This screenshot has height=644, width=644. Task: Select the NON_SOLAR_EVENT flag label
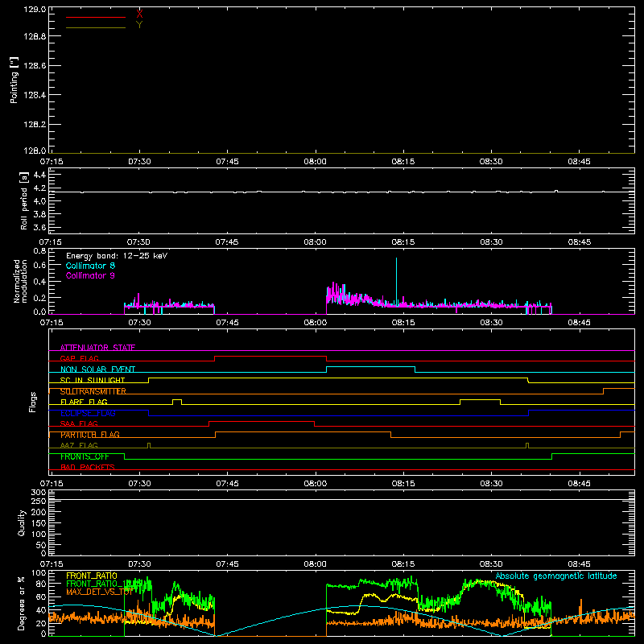[x=97, y=369]
